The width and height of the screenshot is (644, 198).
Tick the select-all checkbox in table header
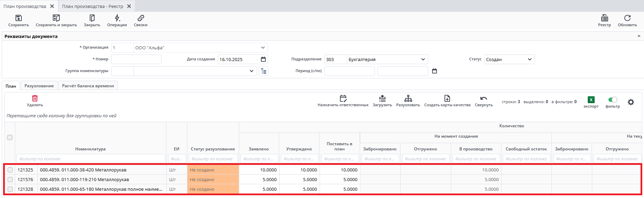pos(10,137)
